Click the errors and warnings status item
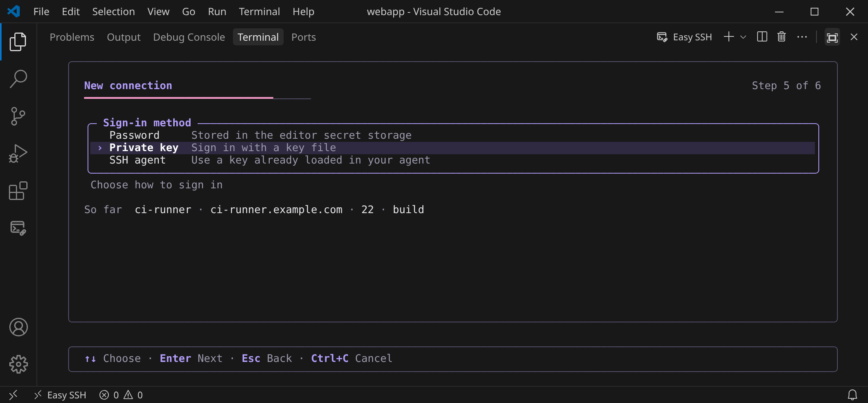Screen dimensions: 868x403 pos(121,395)
